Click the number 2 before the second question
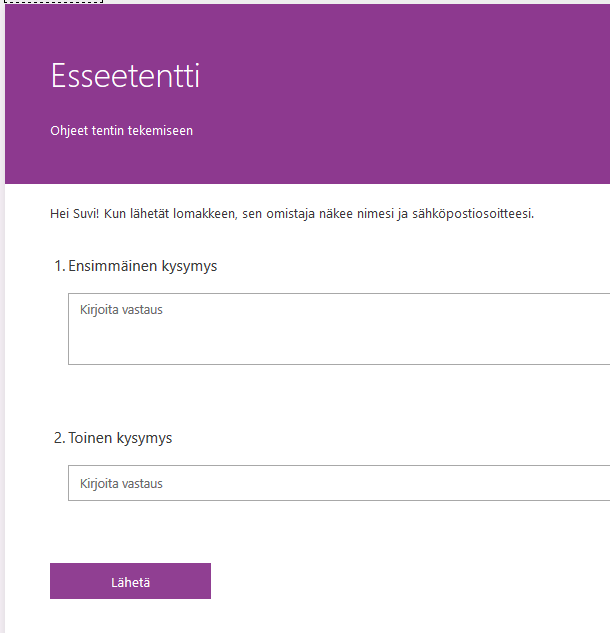Image resolution: width=610 pixels, height=633 pixels. tap(57, 438)
